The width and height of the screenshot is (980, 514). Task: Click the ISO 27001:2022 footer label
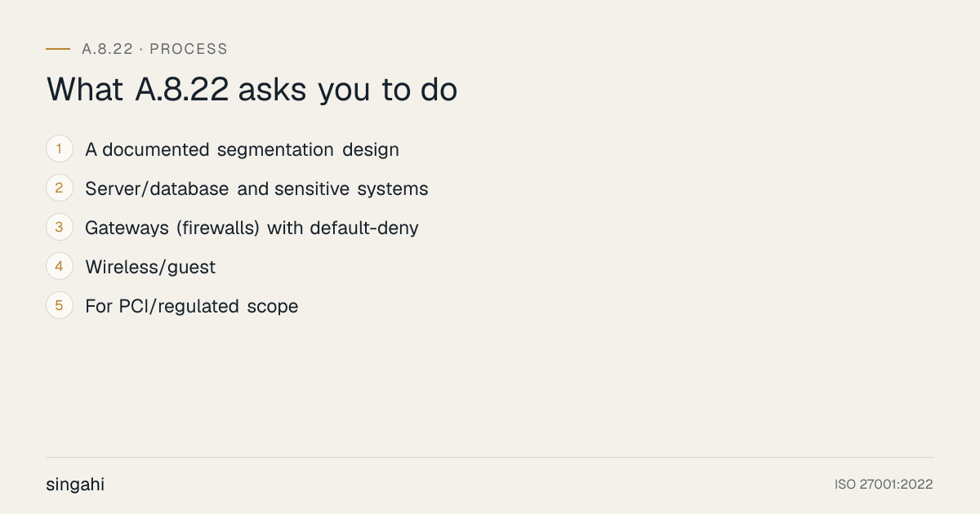(884, 485)
